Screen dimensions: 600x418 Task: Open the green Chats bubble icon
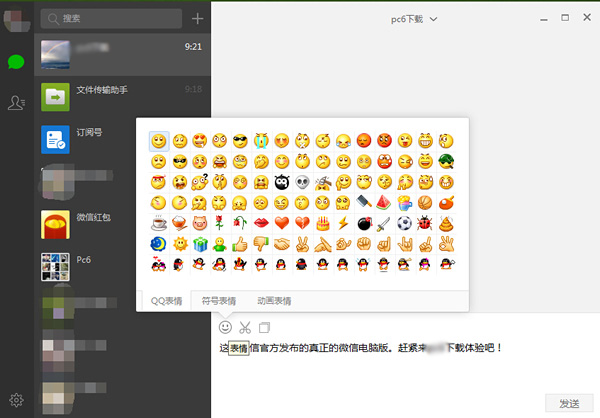click(16, 61)
